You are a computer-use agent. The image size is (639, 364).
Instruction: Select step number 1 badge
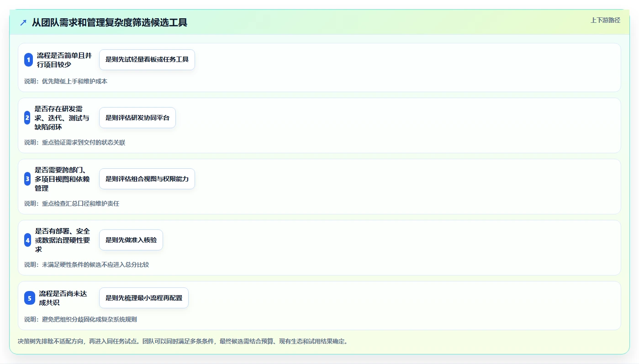[28, 60]
